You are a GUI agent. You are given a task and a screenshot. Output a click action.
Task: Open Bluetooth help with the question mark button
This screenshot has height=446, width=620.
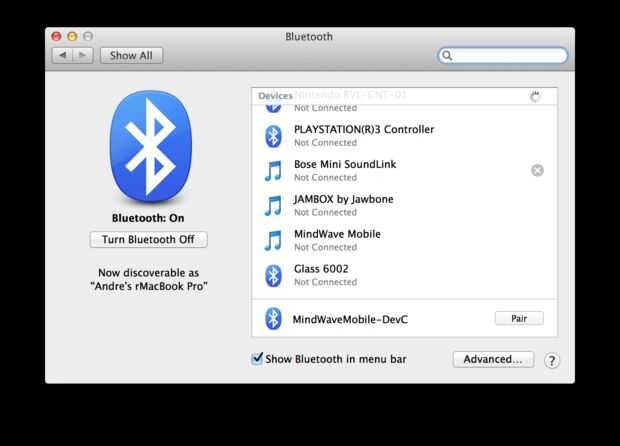tap(552, 360)
